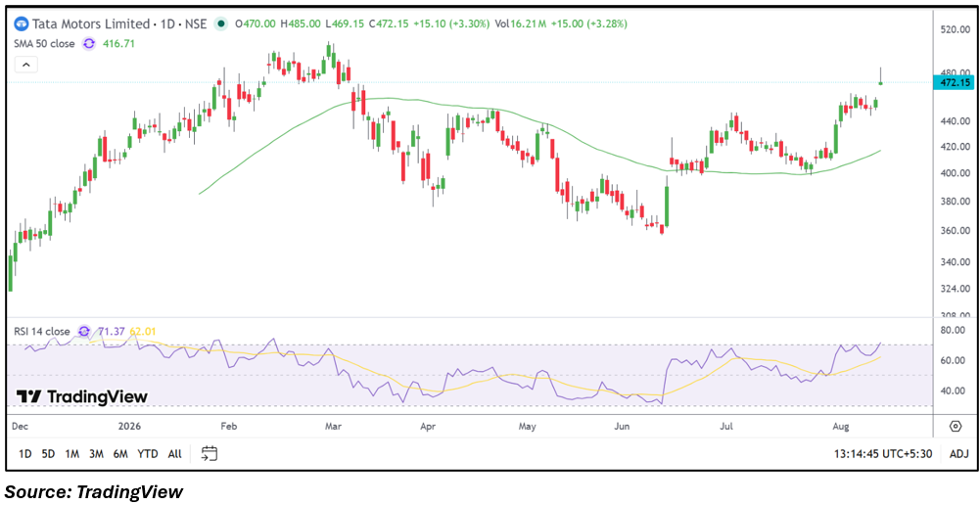Select the 5D time range
980x505 pixels.
pos(48,454)
